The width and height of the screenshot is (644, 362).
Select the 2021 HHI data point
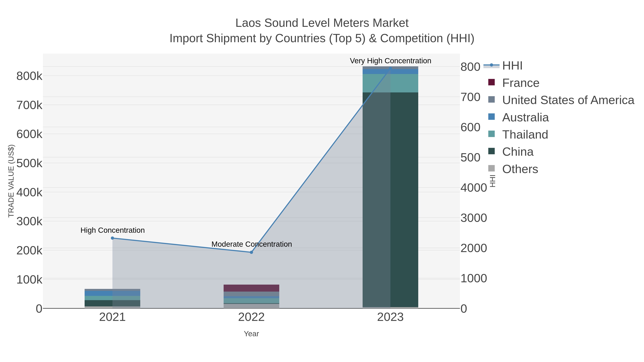pyautogui.click(x=113, y=238)
